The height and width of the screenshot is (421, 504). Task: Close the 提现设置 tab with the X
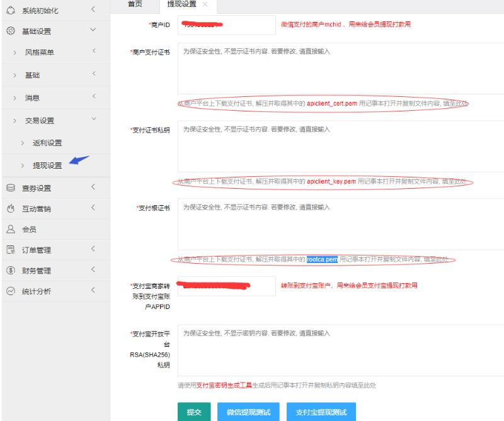tap(205, 4)
